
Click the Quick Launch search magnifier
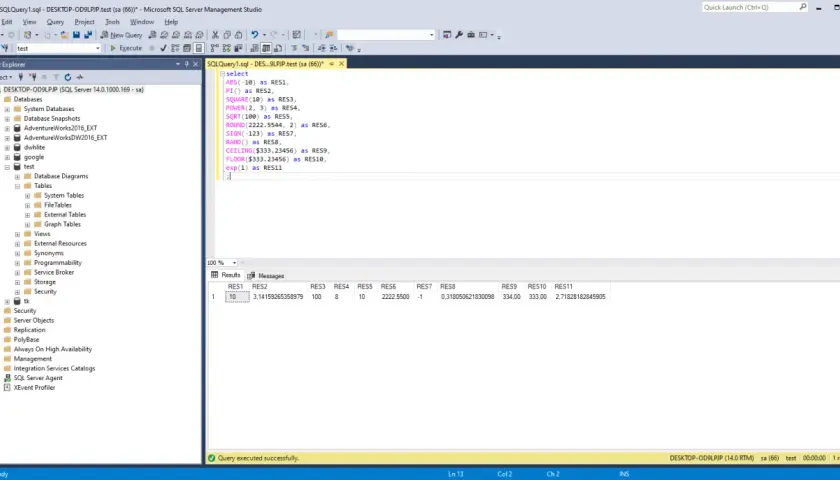tap(803, 7)
